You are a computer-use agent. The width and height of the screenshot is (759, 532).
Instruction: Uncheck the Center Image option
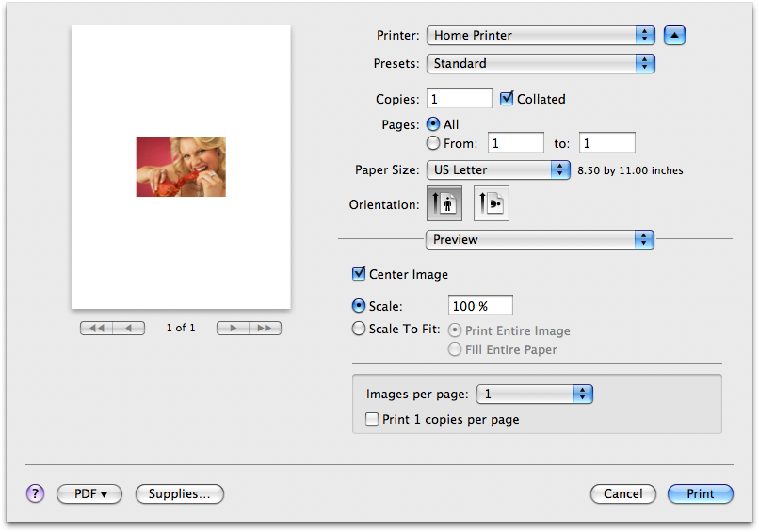pyautogui.click(x=359, y=274)
